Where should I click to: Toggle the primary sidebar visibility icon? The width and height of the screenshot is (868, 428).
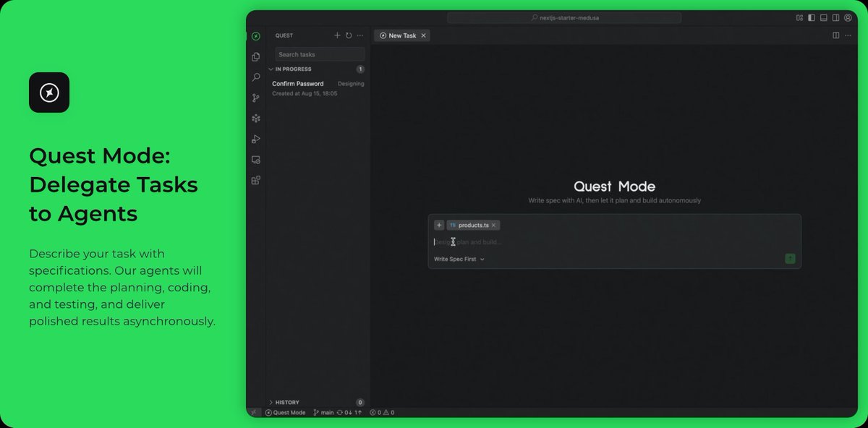[x=811, y=17]
